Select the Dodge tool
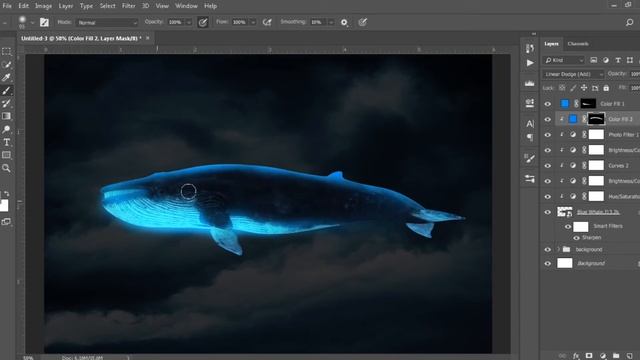640x360 pixels. [x=6, y=129]
